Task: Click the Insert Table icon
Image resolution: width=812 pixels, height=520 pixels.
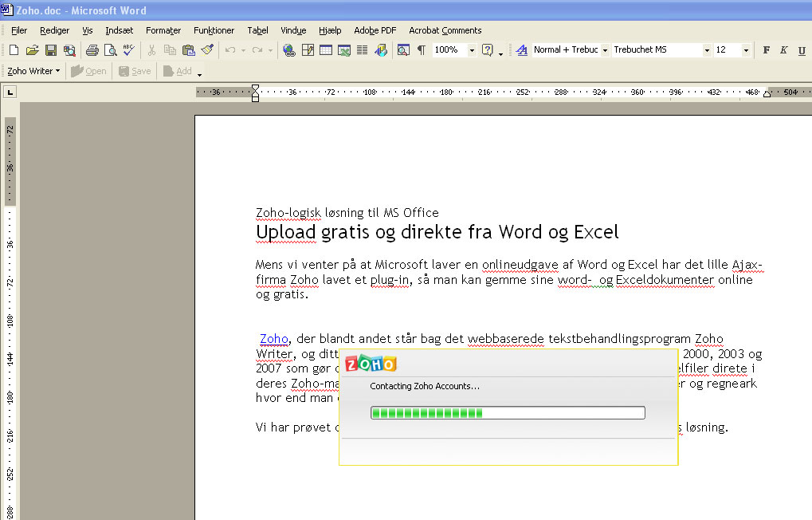Action: pos(326,50)
